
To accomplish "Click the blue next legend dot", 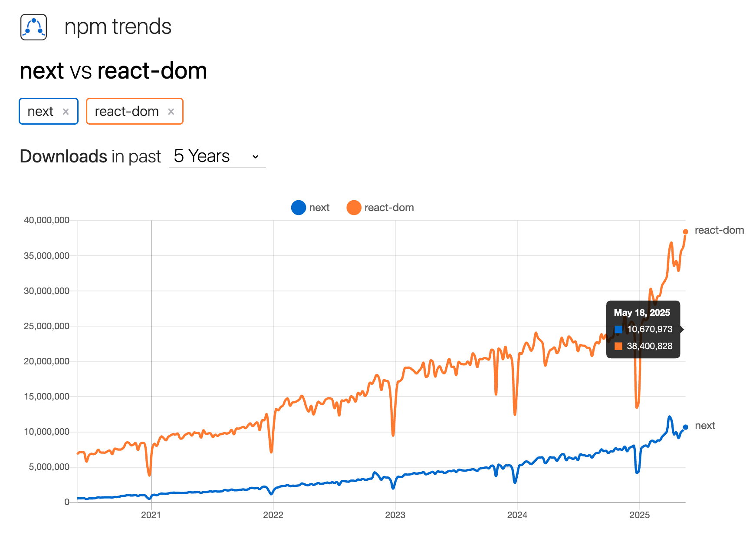I will click(298, 208).
